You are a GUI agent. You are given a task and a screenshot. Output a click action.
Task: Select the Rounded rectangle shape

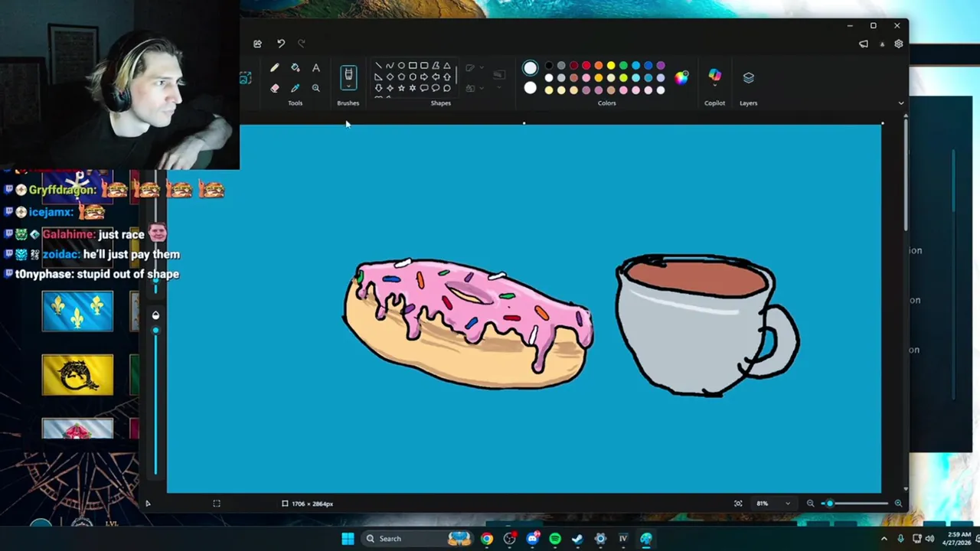tap(424, 65)
